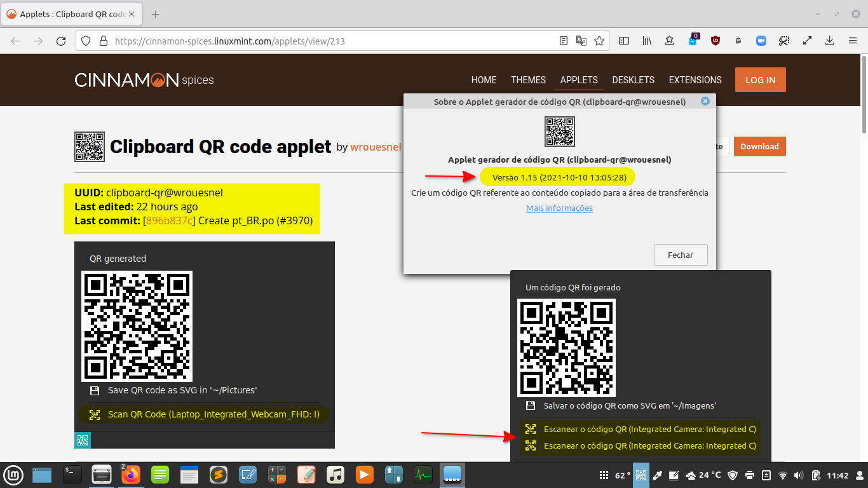Open the Firefox Screenshots scissors icon
Screen dimensions: 868x488
(x=784, y=40)
